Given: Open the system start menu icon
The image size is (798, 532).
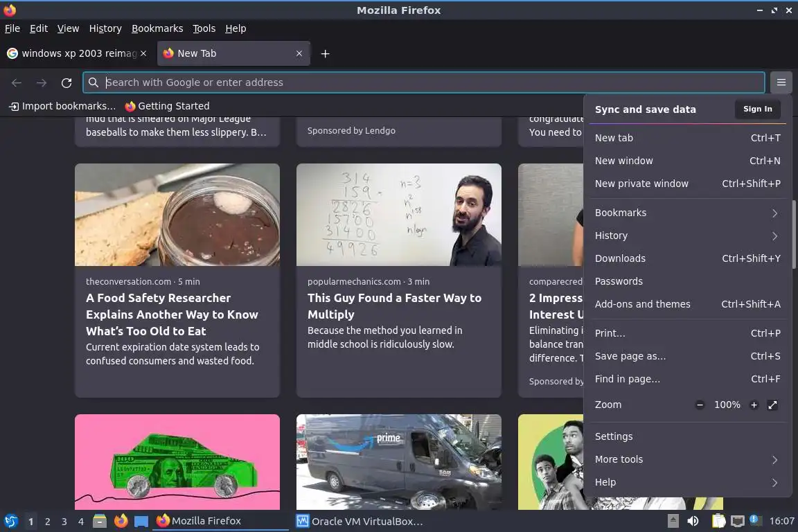Looking at the screenshot, I should point(10,521).
